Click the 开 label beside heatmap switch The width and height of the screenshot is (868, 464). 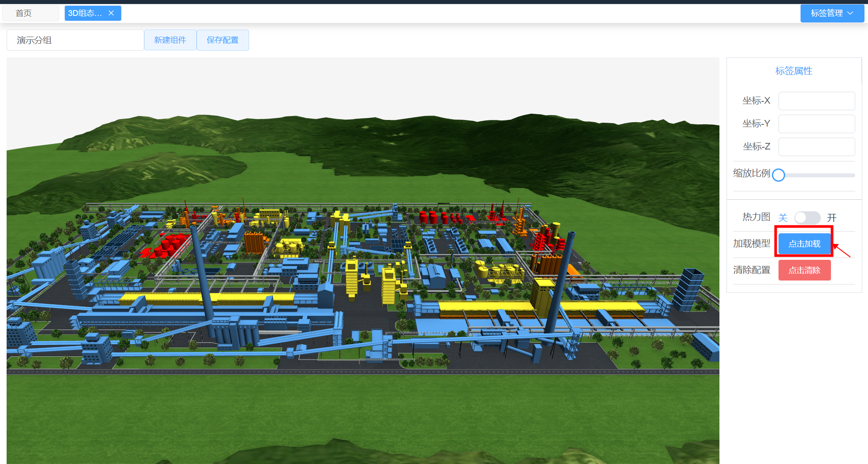click(x=831, y=217)
